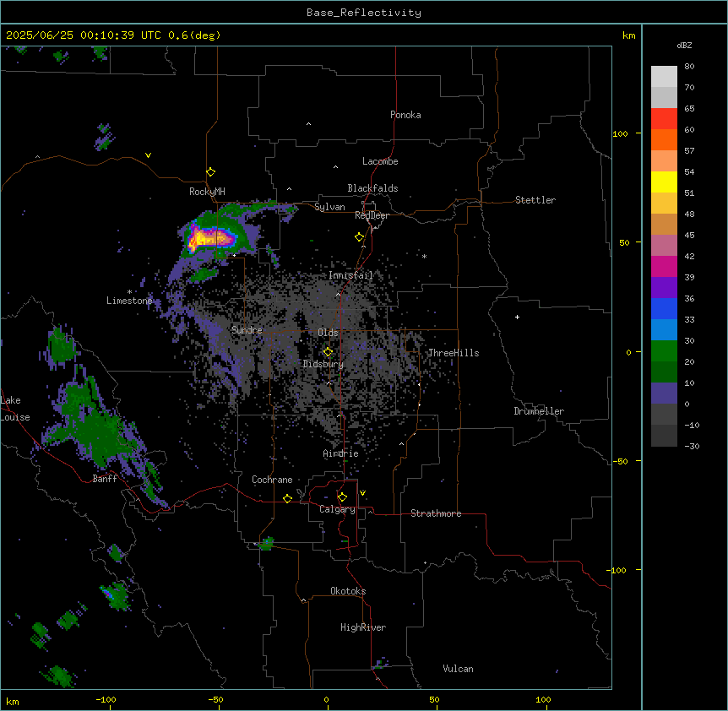Viewport: 728px width, 711px height.
Task: Select the red 60-65 dBZ legend swatch
Action: point(664,119)
